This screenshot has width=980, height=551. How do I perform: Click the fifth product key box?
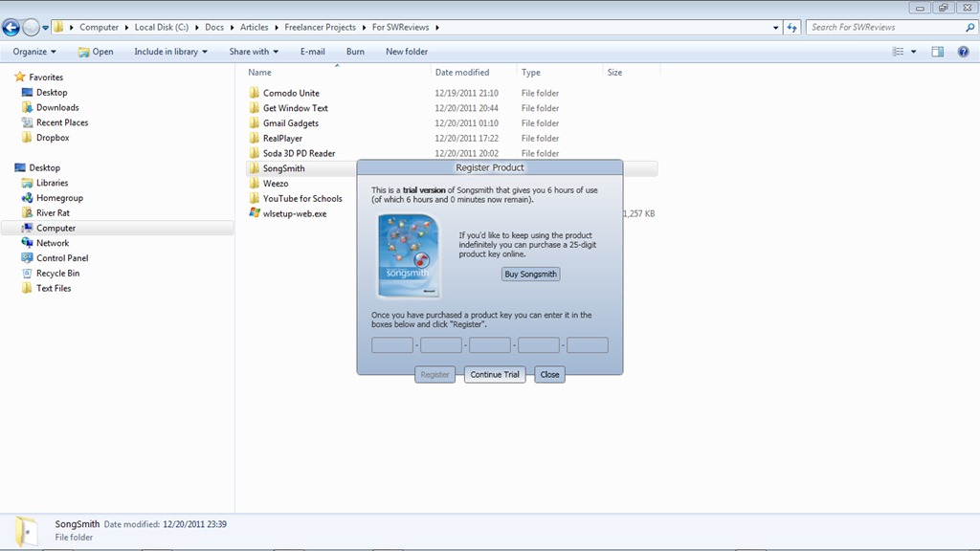588,344
